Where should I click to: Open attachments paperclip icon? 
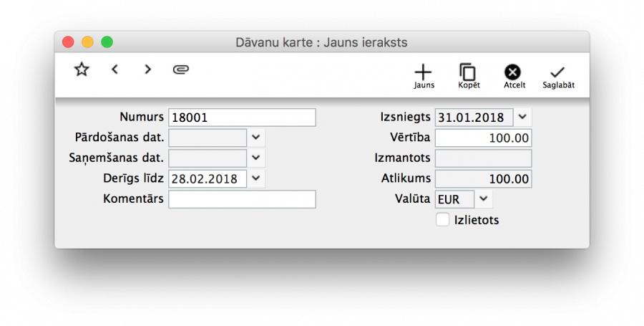pos(181,69)
